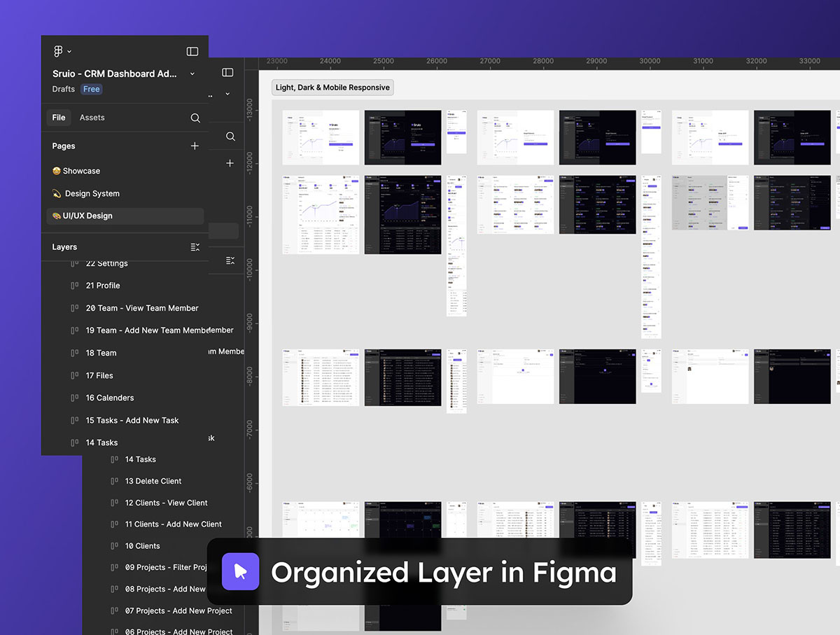
Task: Select the 09 Projects - Filter layer
Action: 167,568
